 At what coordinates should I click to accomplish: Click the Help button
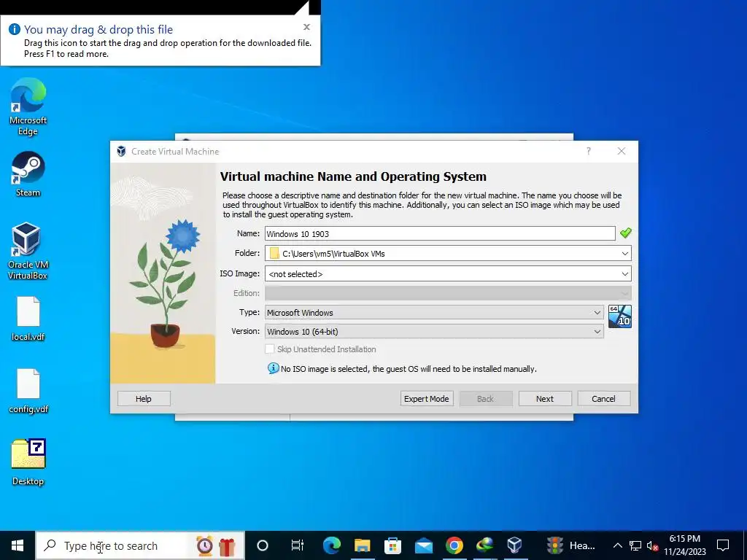pyautogui.click(x=144, y=399)
